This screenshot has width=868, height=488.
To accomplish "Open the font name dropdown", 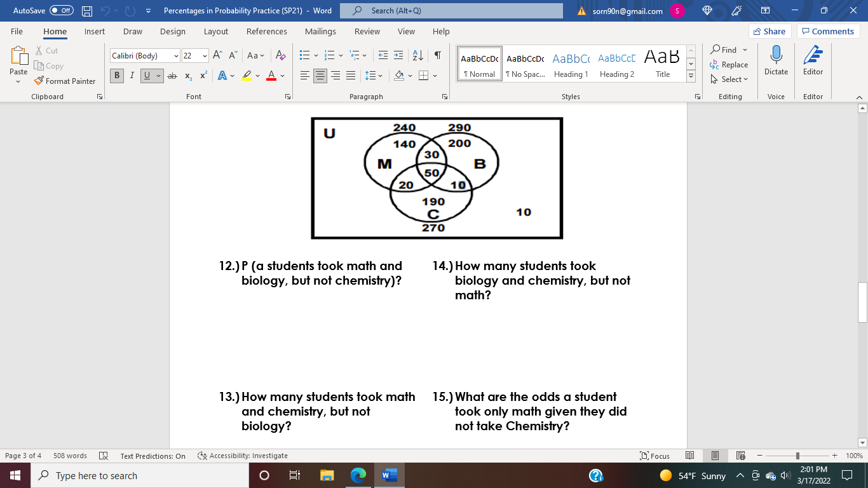I will pyautogui.click(x=176, y=56).
